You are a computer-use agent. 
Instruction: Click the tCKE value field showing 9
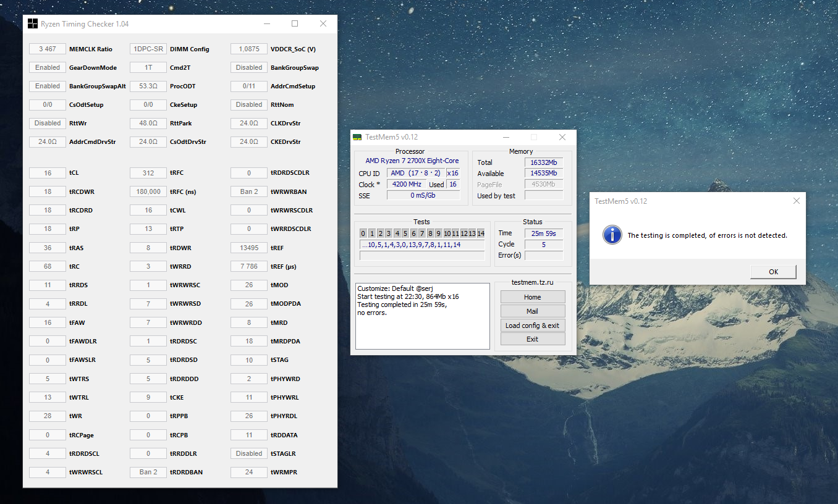(x=148, y=398)
